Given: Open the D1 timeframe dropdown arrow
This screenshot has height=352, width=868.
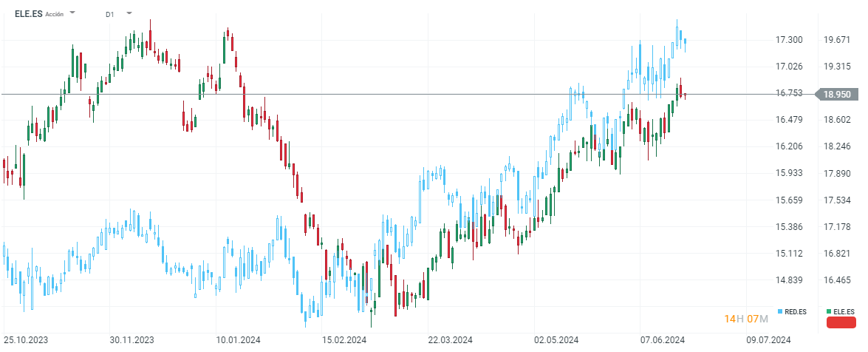Looking at the screenshot, I should (129, 12).
